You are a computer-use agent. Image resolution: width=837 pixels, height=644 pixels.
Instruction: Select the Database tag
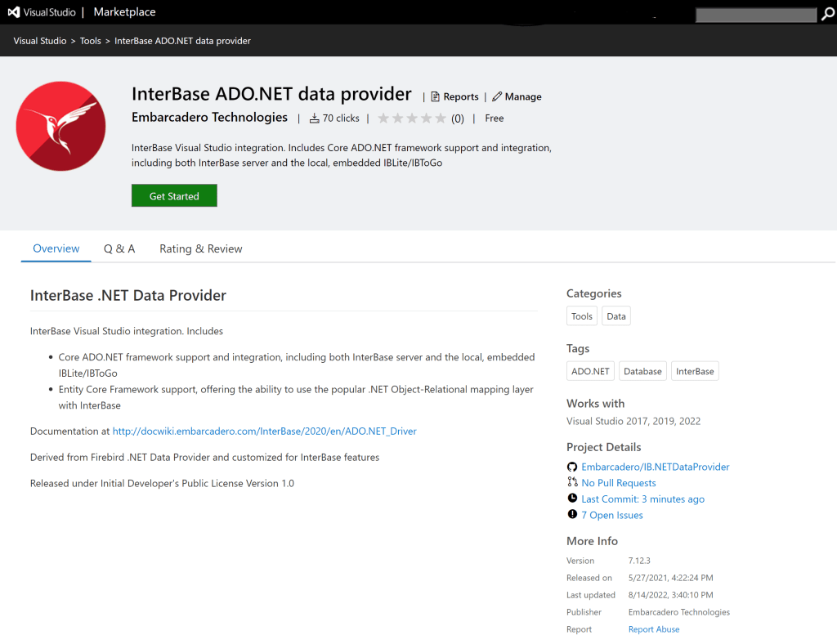tap(642, 370)
